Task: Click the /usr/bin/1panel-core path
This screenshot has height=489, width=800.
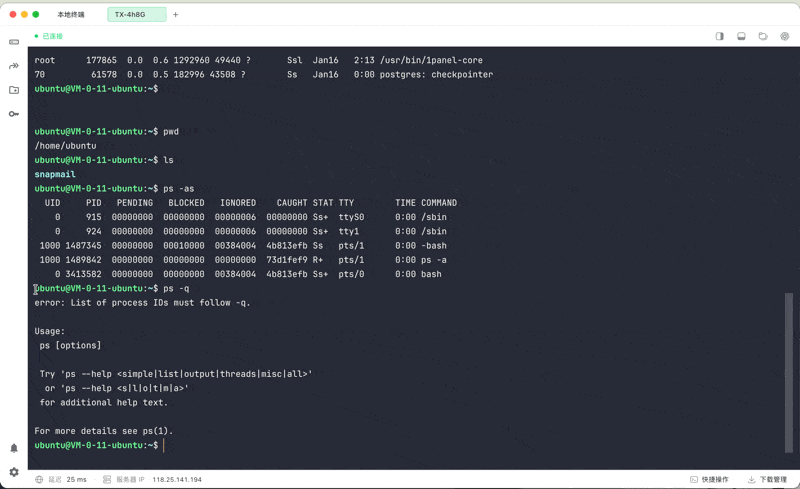Action: (x=431, y=60)
